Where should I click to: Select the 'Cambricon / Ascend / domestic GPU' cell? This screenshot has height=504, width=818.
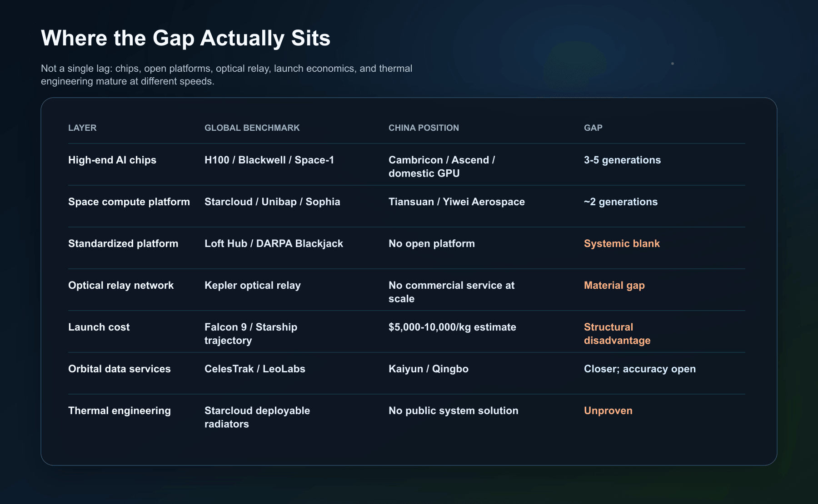click(442, 167)
